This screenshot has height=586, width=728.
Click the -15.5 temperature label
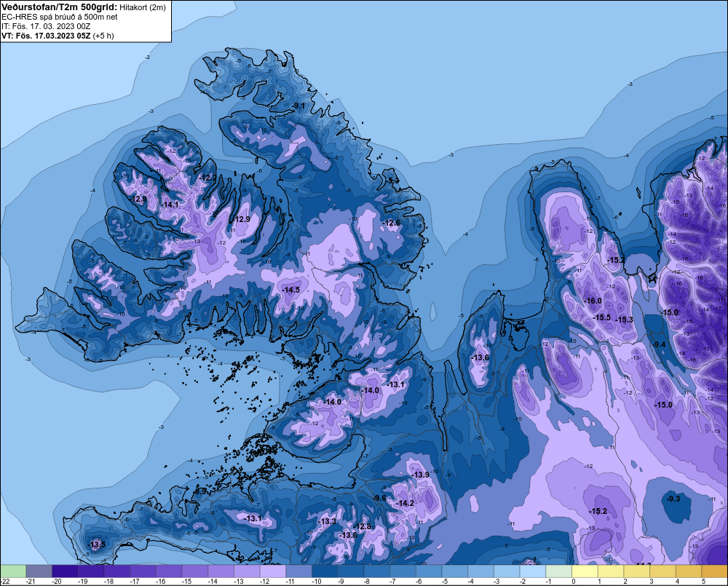point(602,317)
